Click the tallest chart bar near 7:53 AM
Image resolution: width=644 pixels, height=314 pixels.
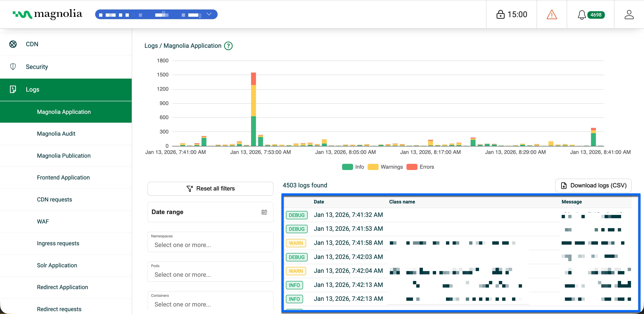253,109
